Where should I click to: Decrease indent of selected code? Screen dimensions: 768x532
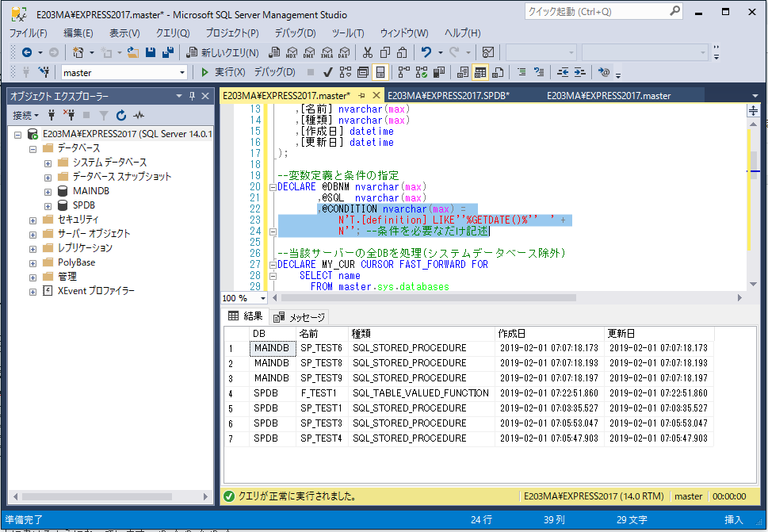coord(562,72)
